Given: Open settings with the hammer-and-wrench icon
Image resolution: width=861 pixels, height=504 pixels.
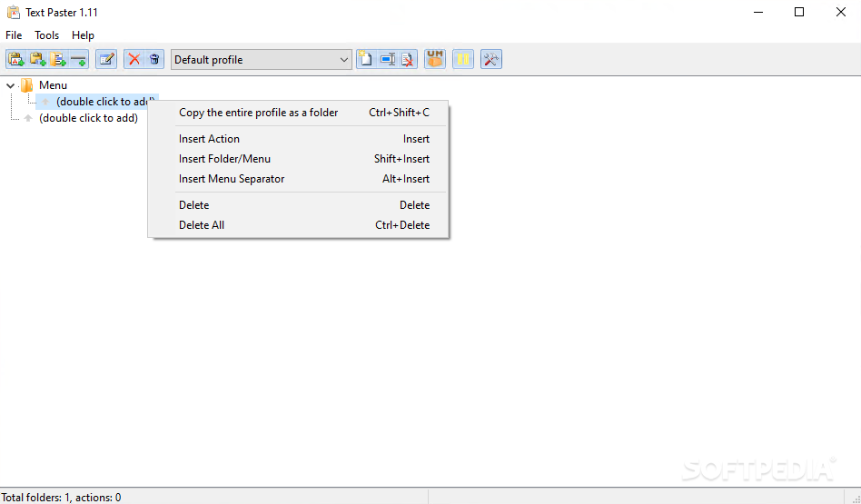Looking at the screenshot, I should tap(491, 59).
